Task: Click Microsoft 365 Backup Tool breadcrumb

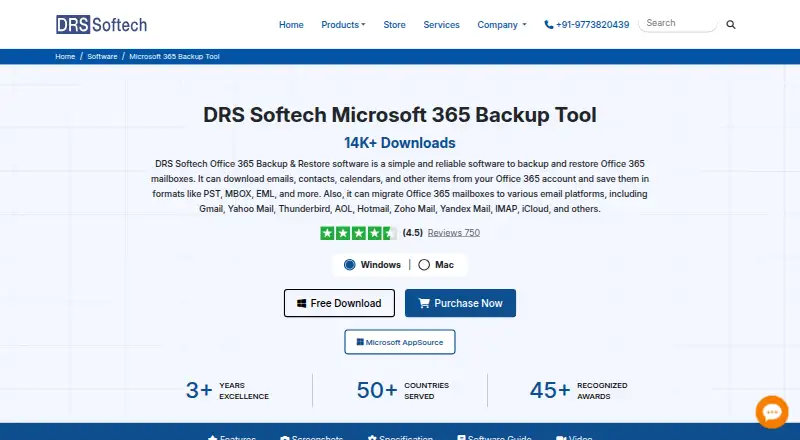Action: coord(174,57)
